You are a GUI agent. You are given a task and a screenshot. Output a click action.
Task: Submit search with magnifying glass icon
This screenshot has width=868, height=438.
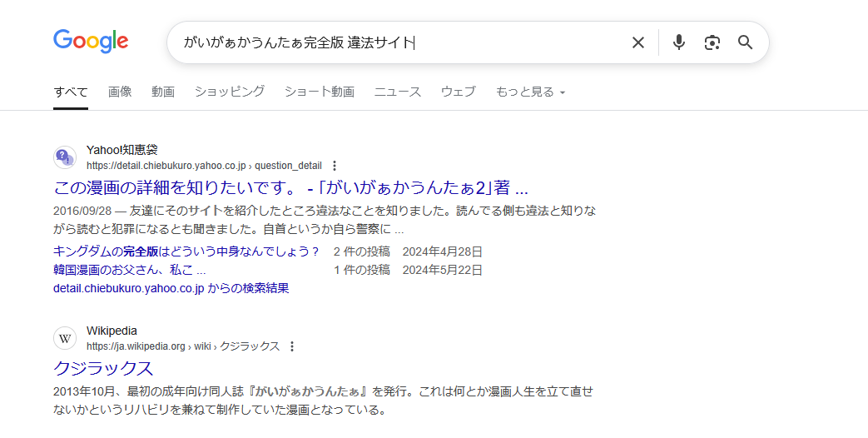[x=745, y=42]
